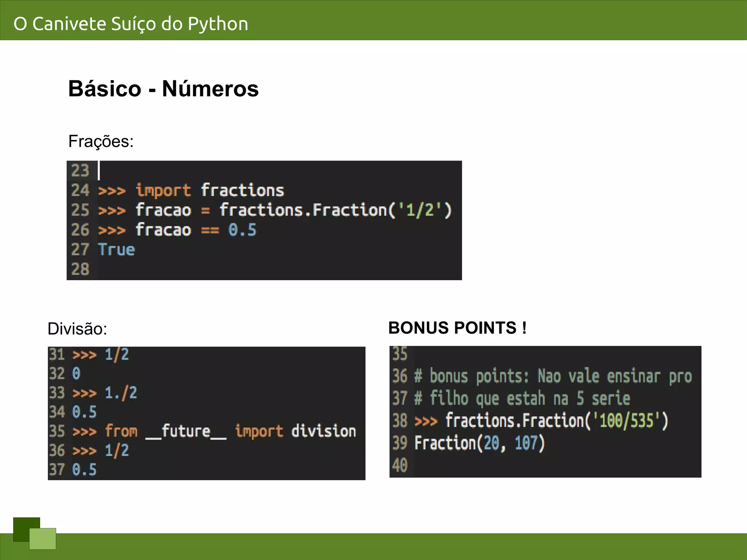Click the "Divisão:" label
Viewport: 747px width, 560px height.
click(x=77, y=329)
